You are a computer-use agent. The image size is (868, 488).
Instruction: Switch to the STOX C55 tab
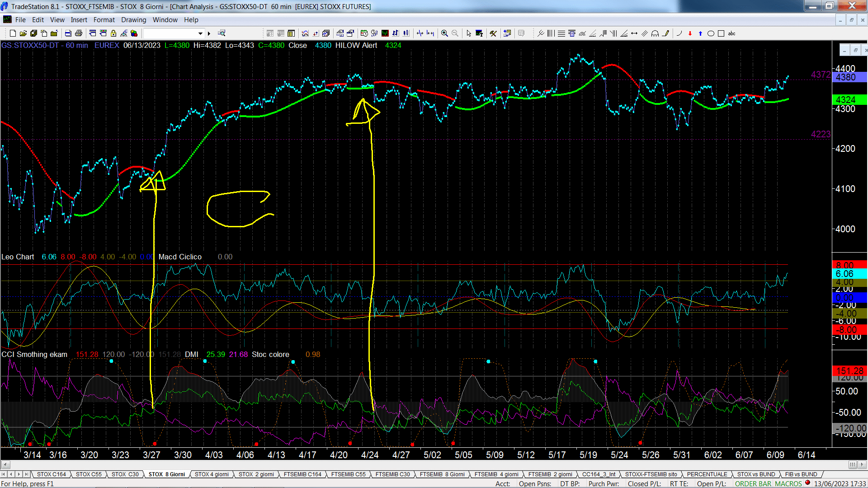tap(89, 474)
